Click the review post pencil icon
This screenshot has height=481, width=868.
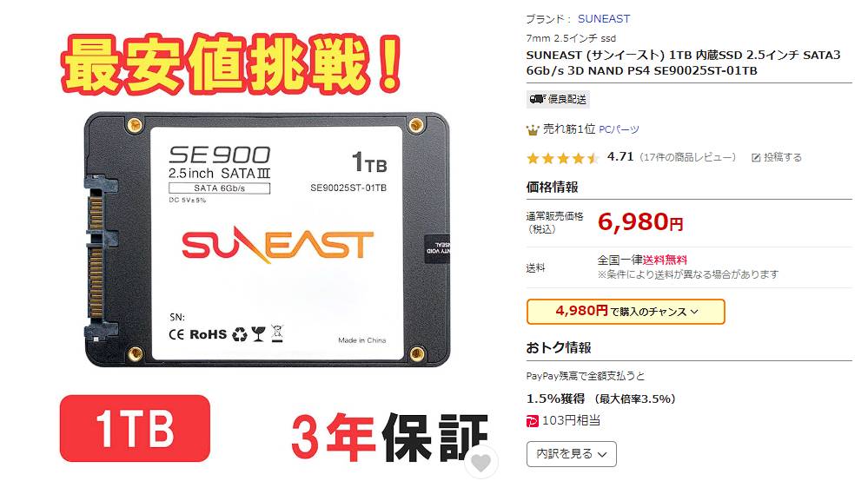756,157
